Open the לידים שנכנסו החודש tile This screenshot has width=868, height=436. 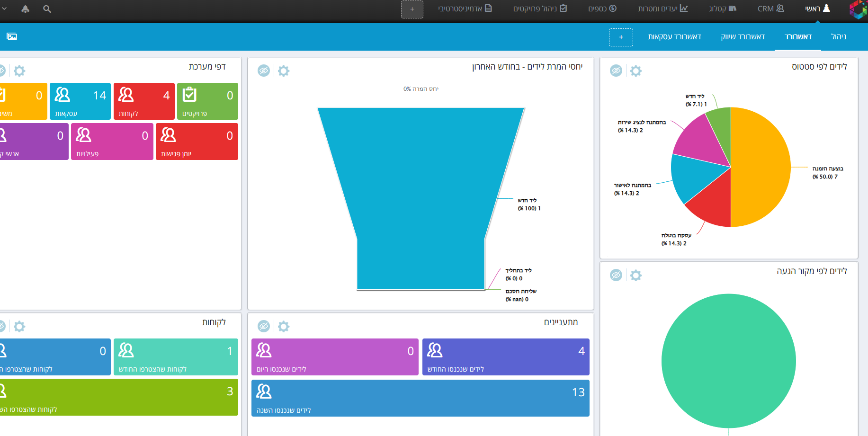[x=506, y=357]
